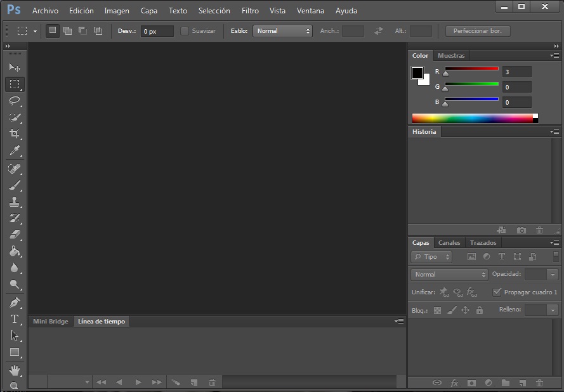Switch to the Mini Bridge tab
Image resolution: width=564 pixels, height=392 pixels.
click(x=50, y=321)
